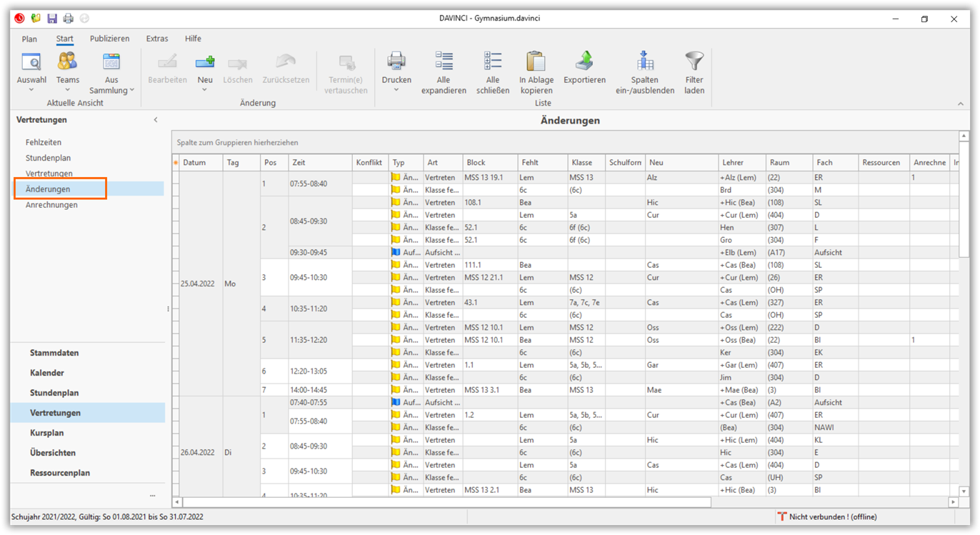Open the Extras ribbon tab
The image size is (980, 535).
(x=157, y=39)
